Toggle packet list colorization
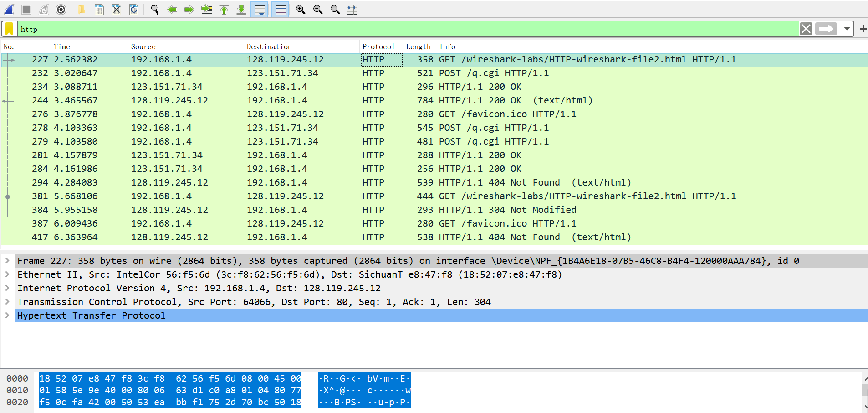Screen dimensions: 868x413 [x=280, y=9]
